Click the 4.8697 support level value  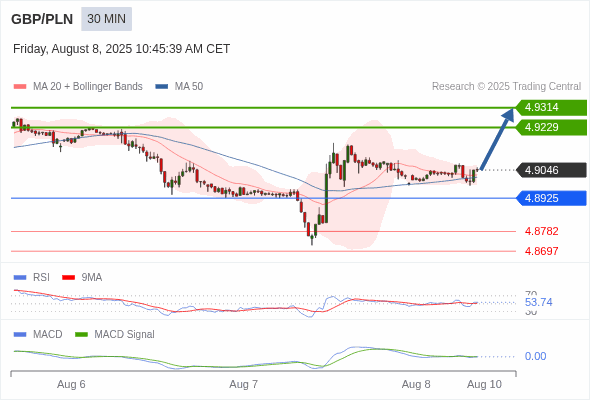541,251
